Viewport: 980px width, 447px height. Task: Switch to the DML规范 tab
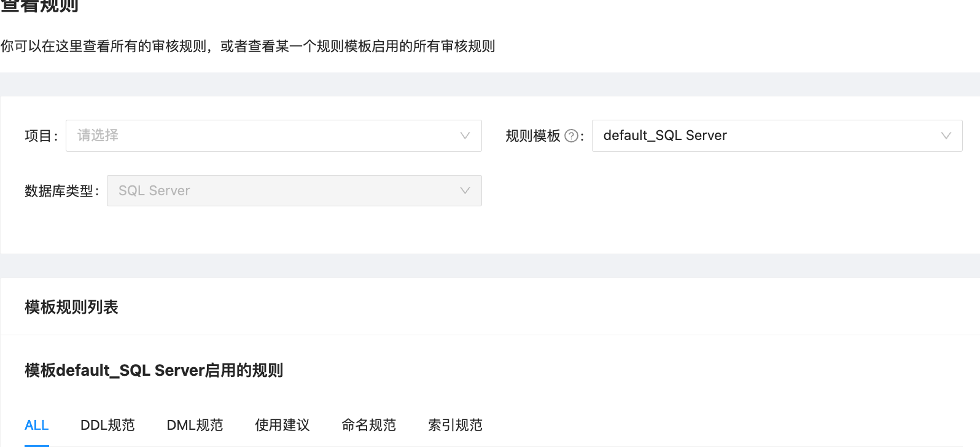click(195, 425)
